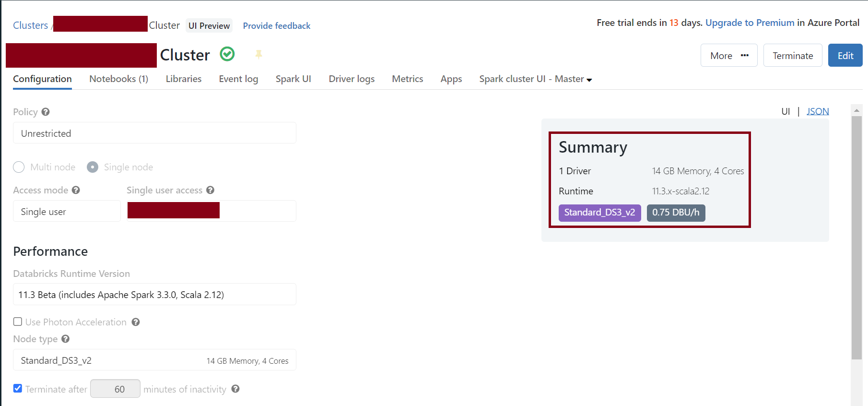Screen dimensions: 868x406
Task: Click the Performance section heading
Action: 50,251
